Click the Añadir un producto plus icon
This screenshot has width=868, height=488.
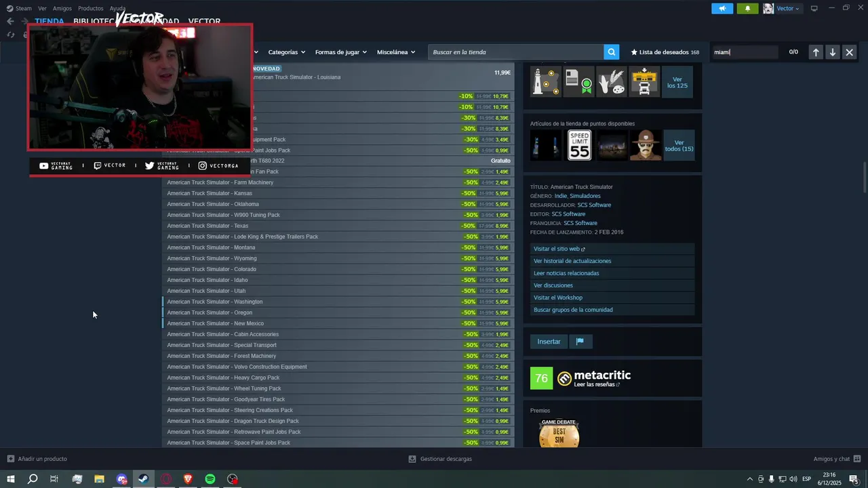(11, 459)
